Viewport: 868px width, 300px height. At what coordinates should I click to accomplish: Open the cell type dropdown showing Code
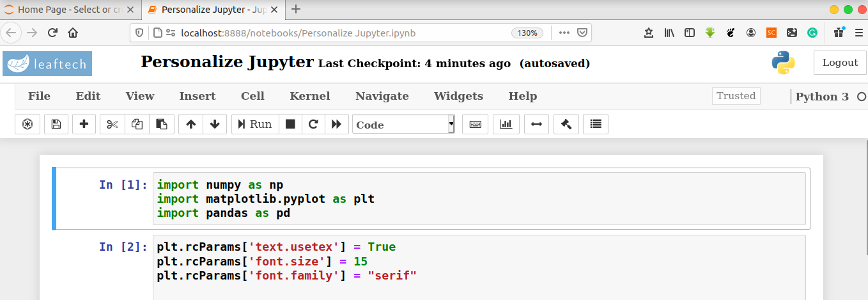(403, 125)
